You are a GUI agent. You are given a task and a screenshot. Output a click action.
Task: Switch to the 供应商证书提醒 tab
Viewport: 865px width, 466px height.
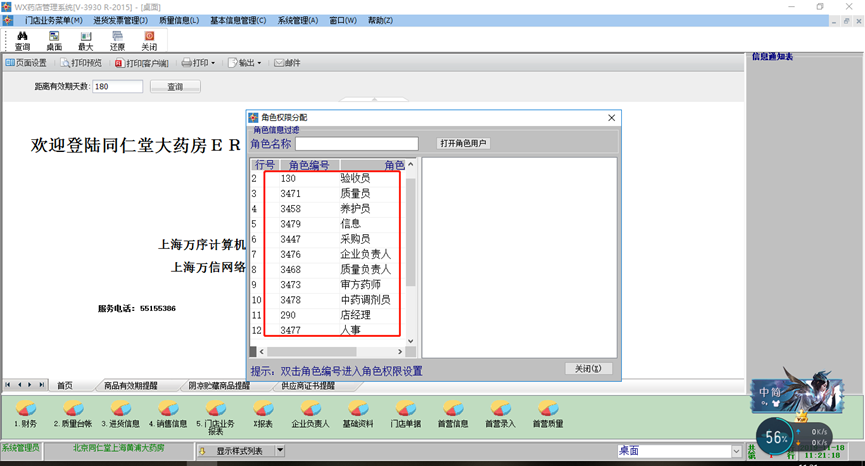pos(308,385)
